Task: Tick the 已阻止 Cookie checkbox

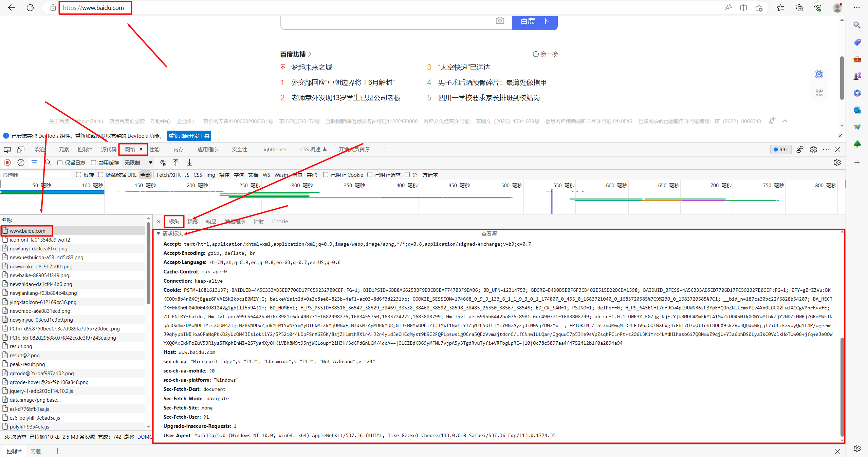Action: tap(326, 175)
